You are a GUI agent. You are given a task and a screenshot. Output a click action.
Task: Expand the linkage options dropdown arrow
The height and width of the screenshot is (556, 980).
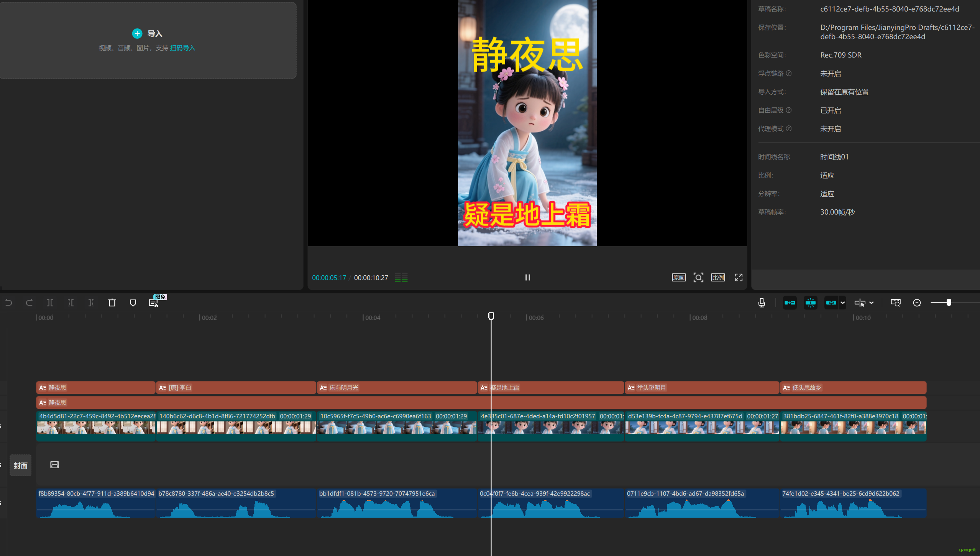(842, 303)
